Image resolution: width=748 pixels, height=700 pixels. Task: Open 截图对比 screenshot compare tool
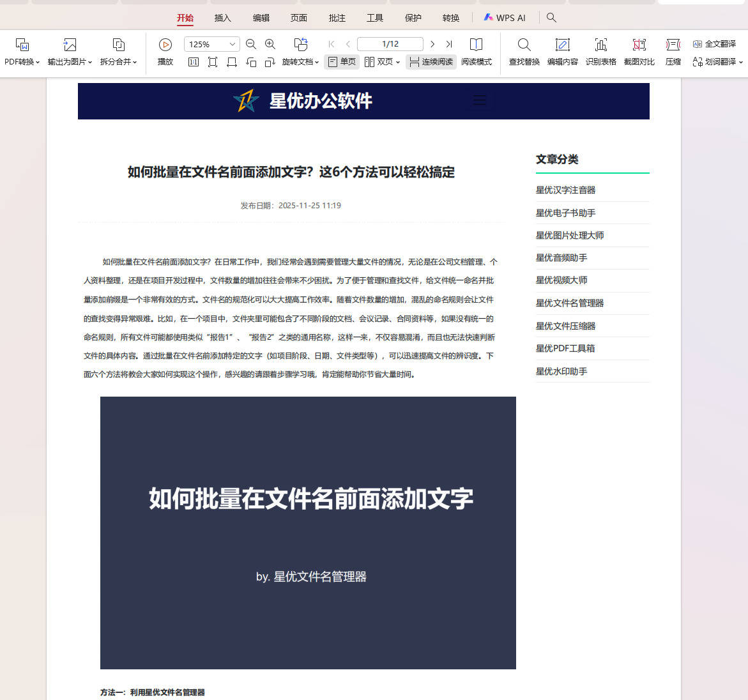pyautogui.click(x=639, y=52)
